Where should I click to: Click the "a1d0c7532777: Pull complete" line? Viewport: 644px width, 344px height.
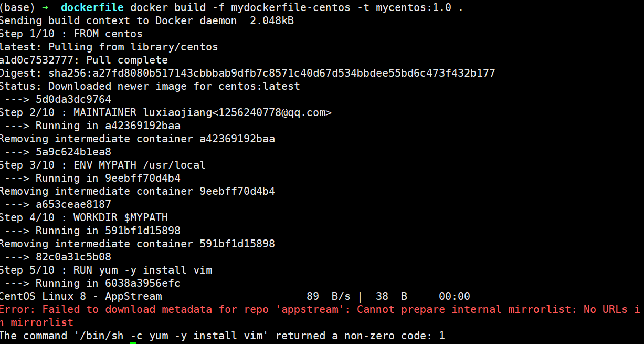(83, 60)
